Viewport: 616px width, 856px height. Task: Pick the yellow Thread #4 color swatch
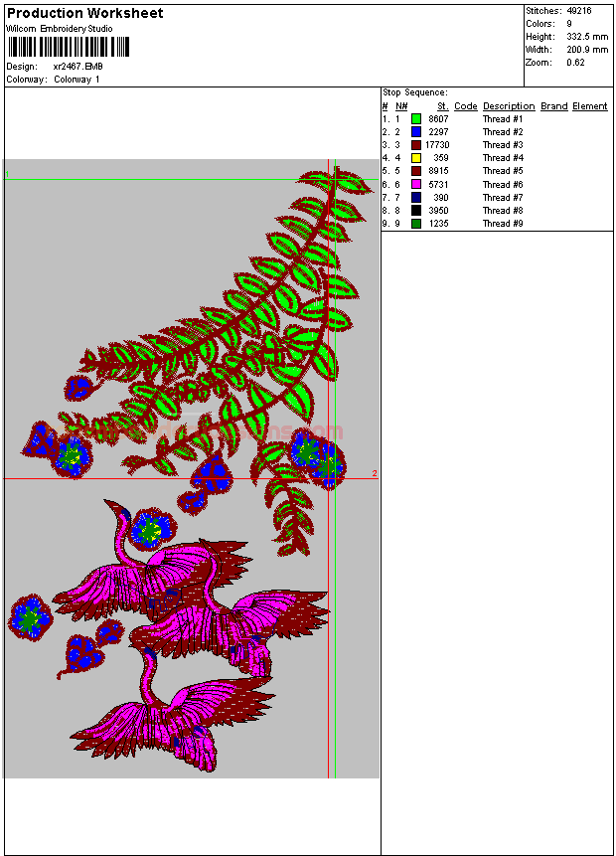[x=416, y=158]
